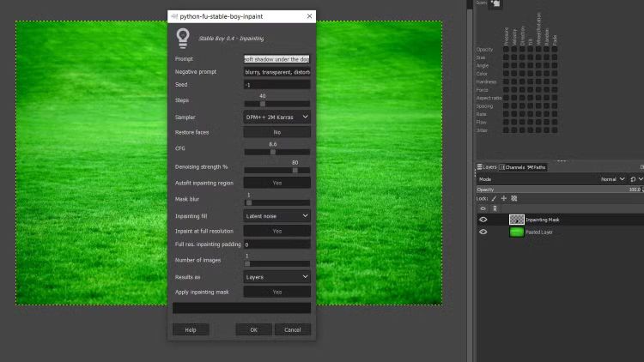Viewport: 644px width, 362px height.
Task: Expand the Inpainting fill dropdown
Action: (x=276, y=216)
